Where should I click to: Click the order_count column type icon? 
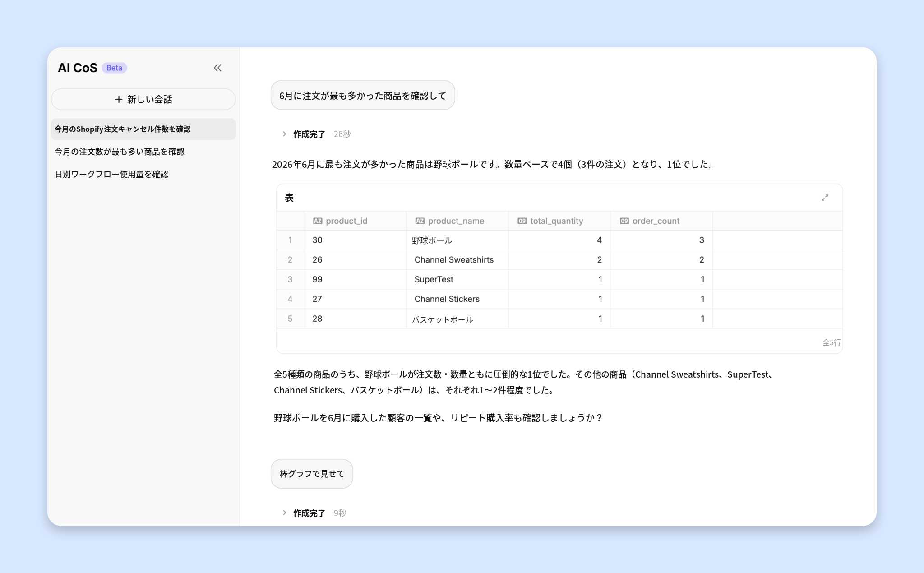[624, 221]
